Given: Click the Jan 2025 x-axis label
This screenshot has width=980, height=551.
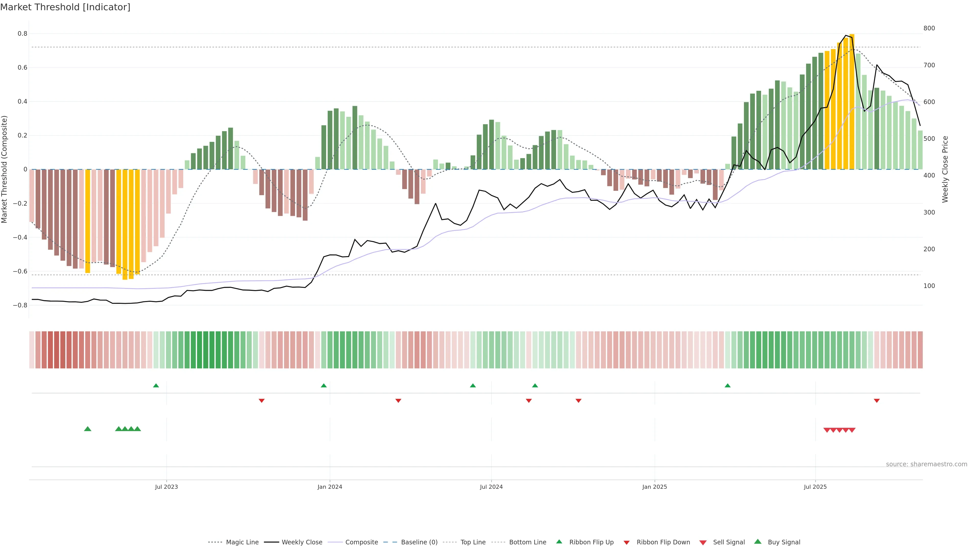Looking at the screenshot, I should tap(654, 487).
